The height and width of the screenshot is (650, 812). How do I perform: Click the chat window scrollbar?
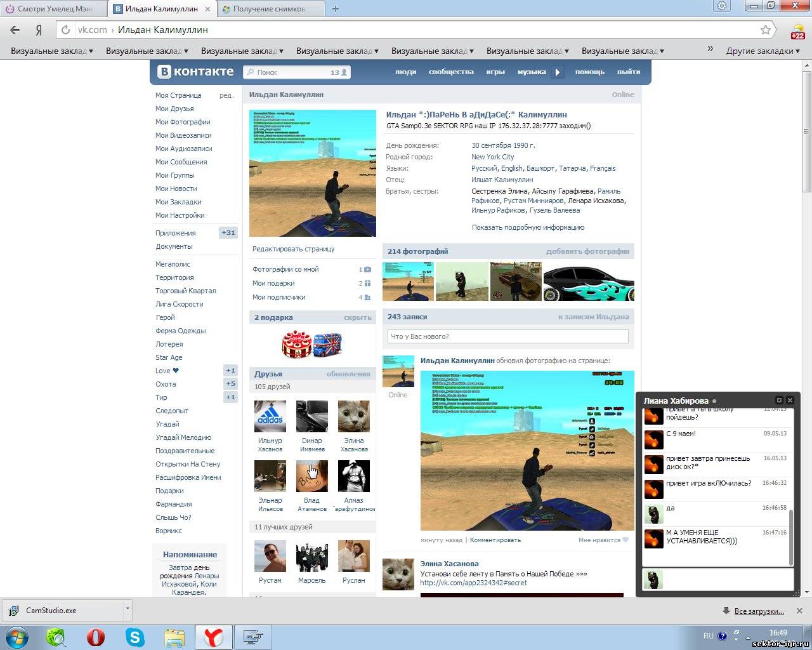click(x=790, y=536)
